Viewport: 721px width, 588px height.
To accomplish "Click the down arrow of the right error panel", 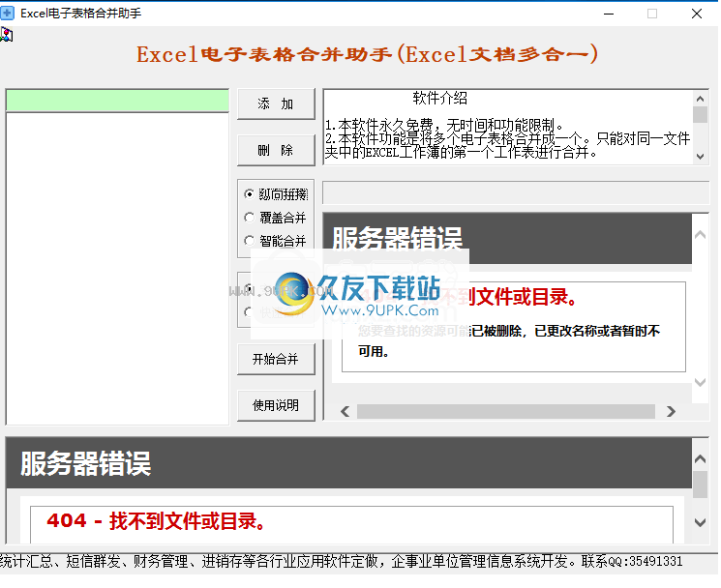I will pos(700,382).
